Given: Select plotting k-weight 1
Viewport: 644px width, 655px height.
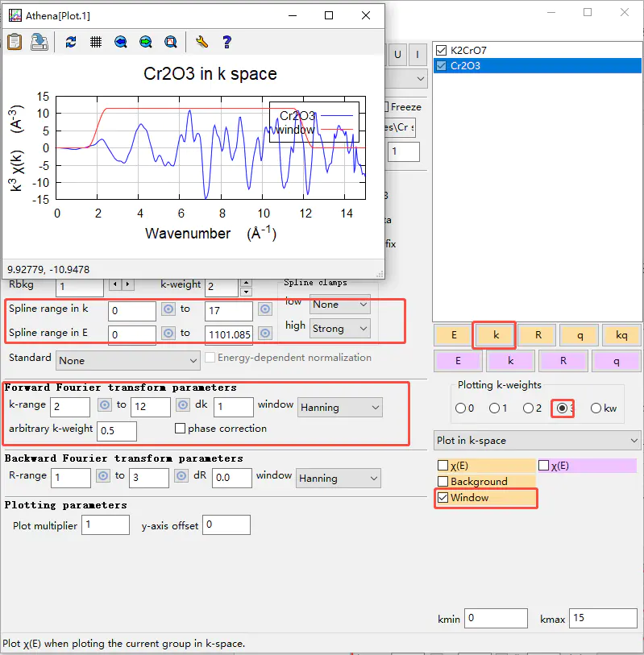Looking at the screenshot, I should pos(494,408).
